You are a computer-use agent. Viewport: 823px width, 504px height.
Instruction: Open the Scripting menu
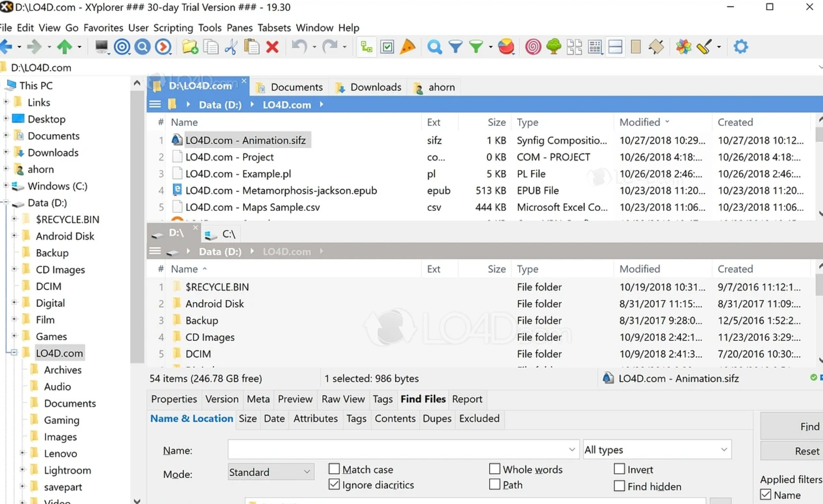pos(173,27)
